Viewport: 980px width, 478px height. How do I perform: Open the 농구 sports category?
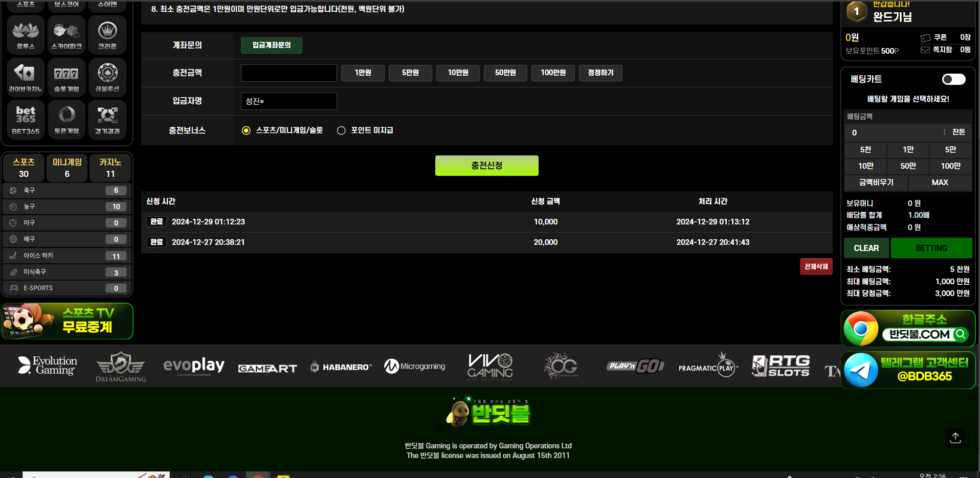pyautogui.click(x=67, y=207)
